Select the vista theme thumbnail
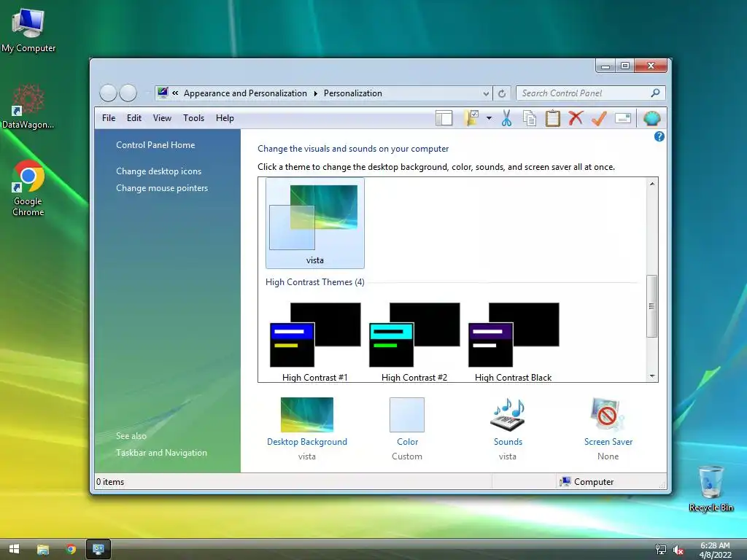The height and width of the screenshot is (560, 747). (x=315, y=223)
